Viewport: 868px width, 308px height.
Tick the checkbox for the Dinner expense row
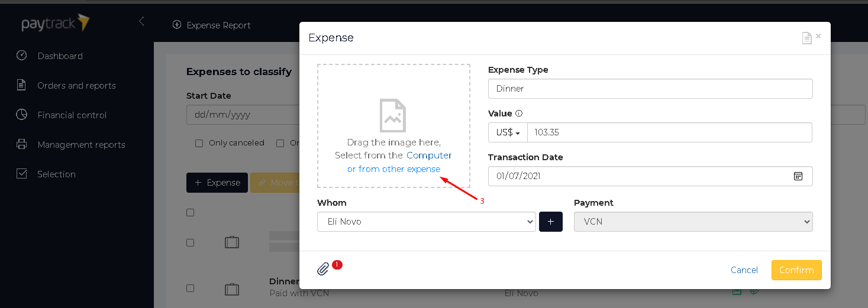point(190,288)
